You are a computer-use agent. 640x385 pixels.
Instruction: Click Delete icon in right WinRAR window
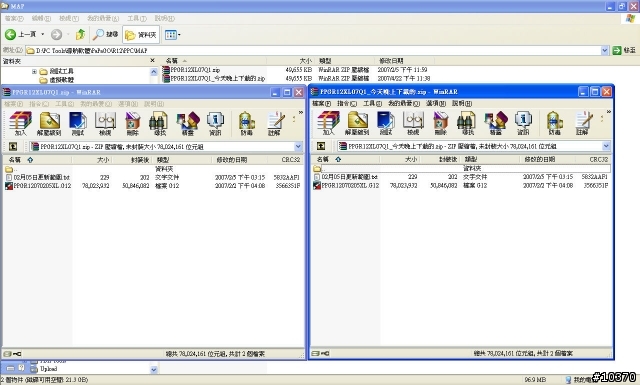coord(441,123)
